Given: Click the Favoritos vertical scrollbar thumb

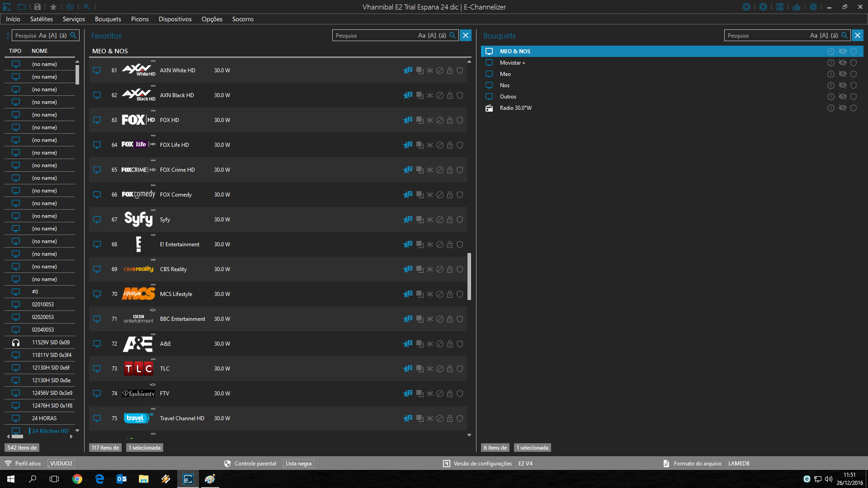Looking at the screenshot, I should [x=469, y=276].
